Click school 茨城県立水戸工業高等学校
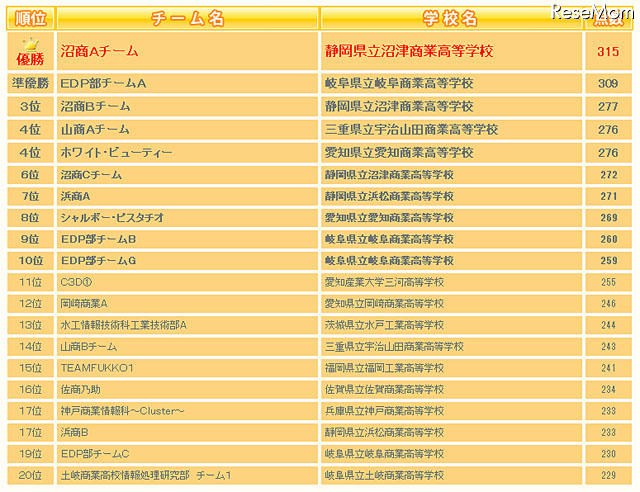Viewport: 640px width, 492px height. [384, 325]
